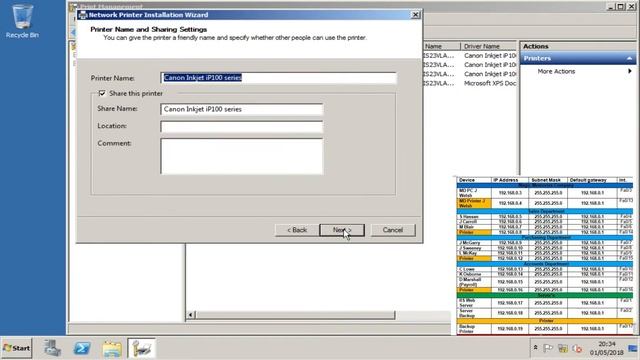Close the Network Printer Installation Wizard
The image size is (640, 360).
coord(415,15)
